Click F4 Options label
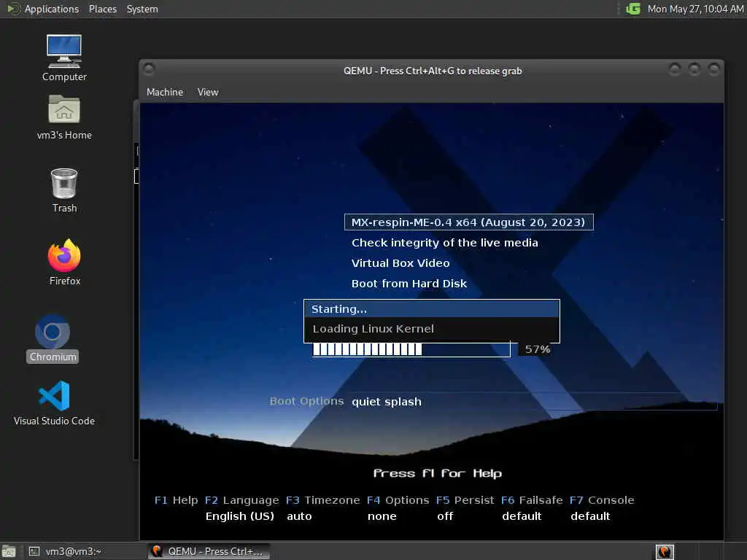This screenshot has height=560, width=747. (407, 500)
